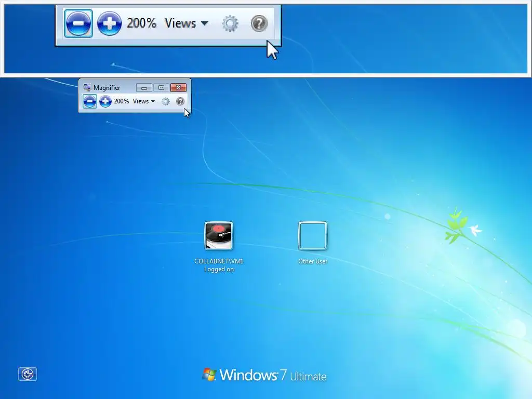Open Magnifier help question mark icon
This screenshot has height=399, width=532.
pyautogui.click(x=180, y=101)
